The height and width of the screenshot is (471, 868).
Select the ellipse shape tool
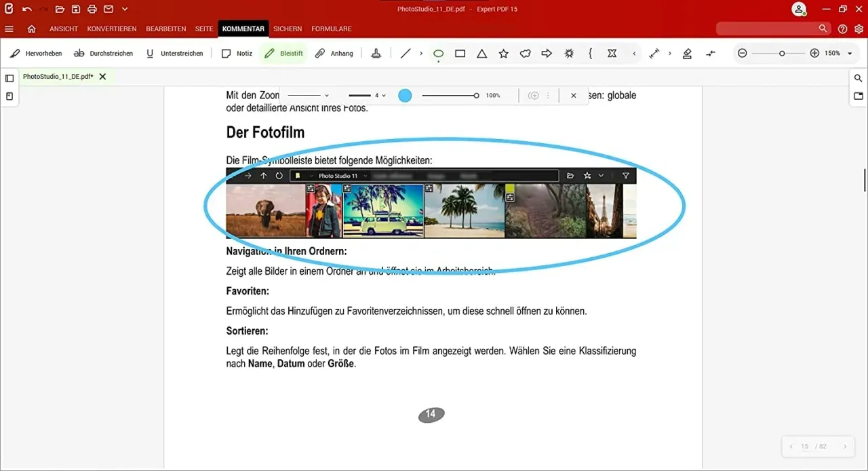439,54
